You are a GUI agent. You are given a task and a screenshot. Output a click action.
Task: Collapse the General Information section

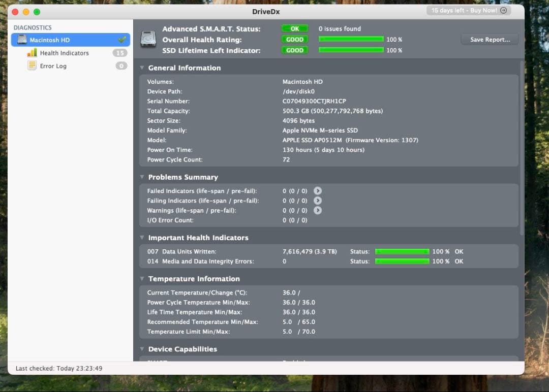point(141,68)
